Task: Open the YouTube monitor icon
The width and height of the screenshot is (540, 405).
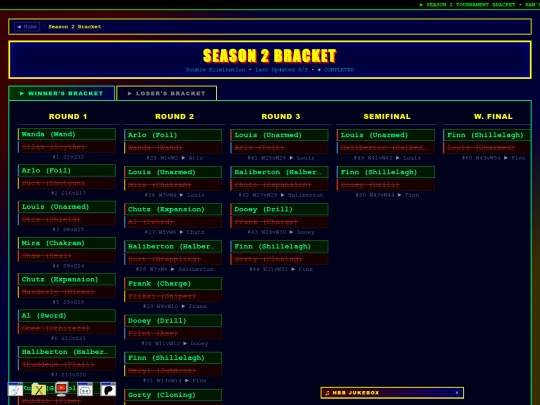Action: pos(62,390)
